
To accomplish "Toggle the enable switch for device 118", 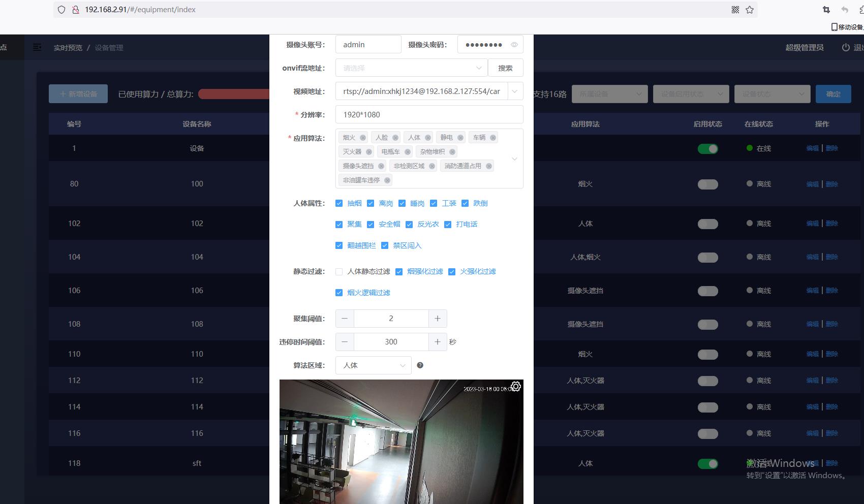I will (707, 463).
